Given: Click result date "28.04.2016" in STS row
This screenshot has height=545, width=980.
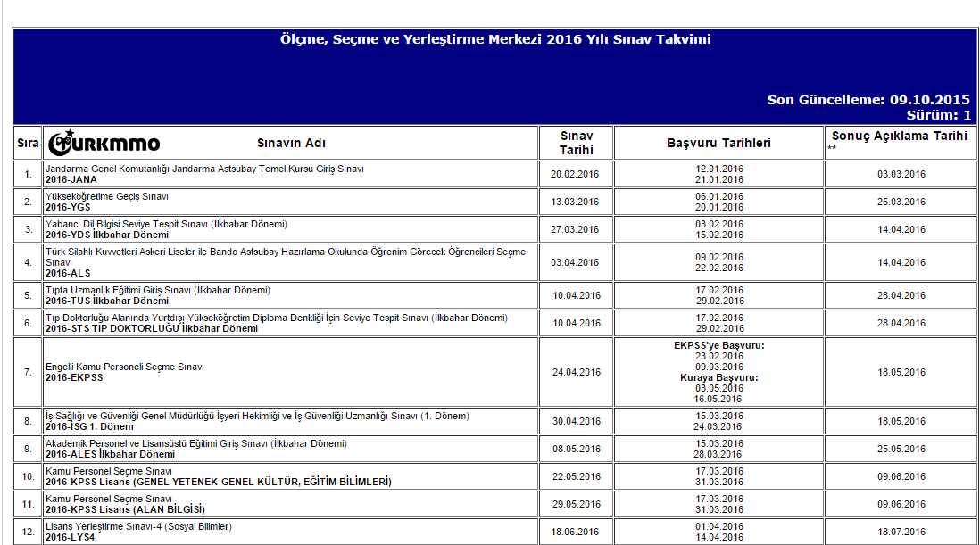Looking at the screenshot, I should (x=901, y=323).
